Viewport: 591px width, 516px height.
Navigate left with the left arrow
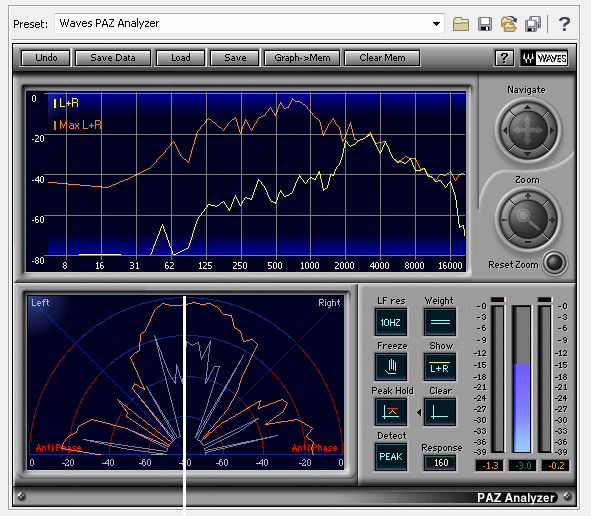point(505,130)
